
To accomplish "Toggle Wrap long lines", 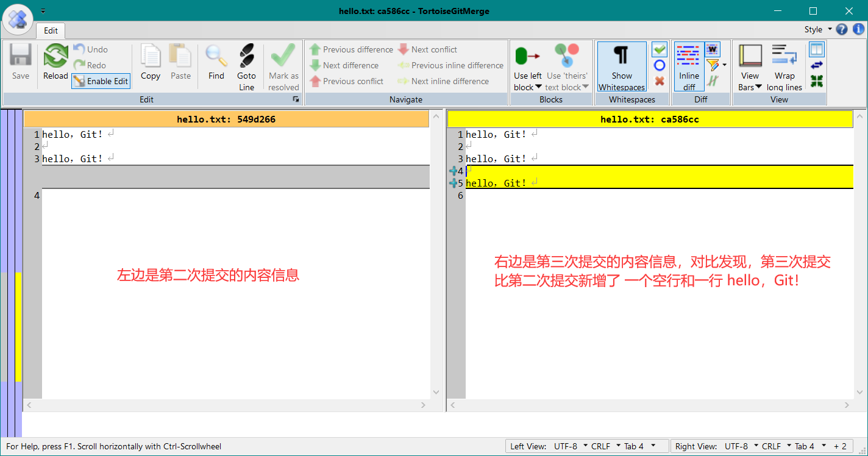I will click(784, 67).
